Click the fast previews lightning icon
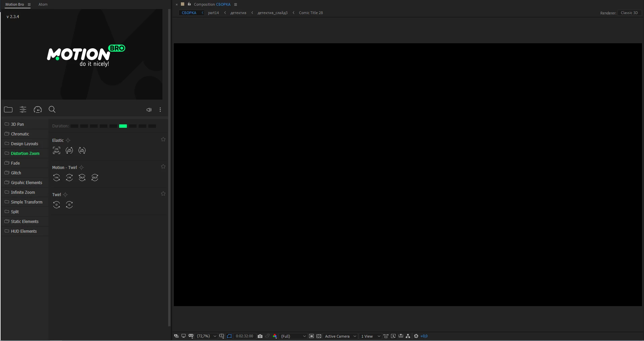This screenshot has width=644, height=341. coord(393,336)
